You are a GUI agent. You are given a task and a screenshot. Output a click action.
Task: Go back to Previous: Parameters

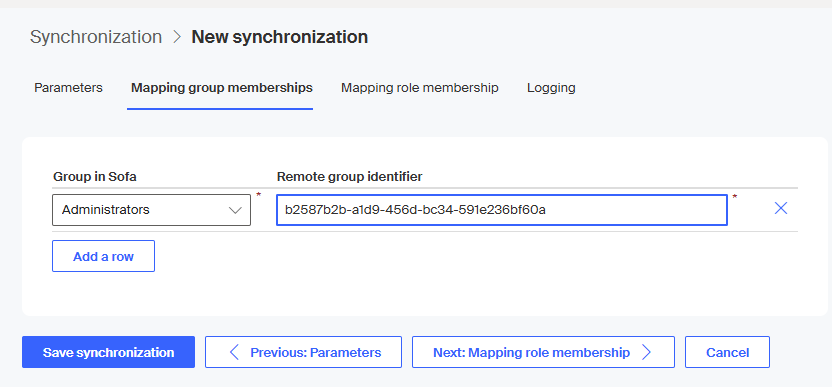coord(304,352)
